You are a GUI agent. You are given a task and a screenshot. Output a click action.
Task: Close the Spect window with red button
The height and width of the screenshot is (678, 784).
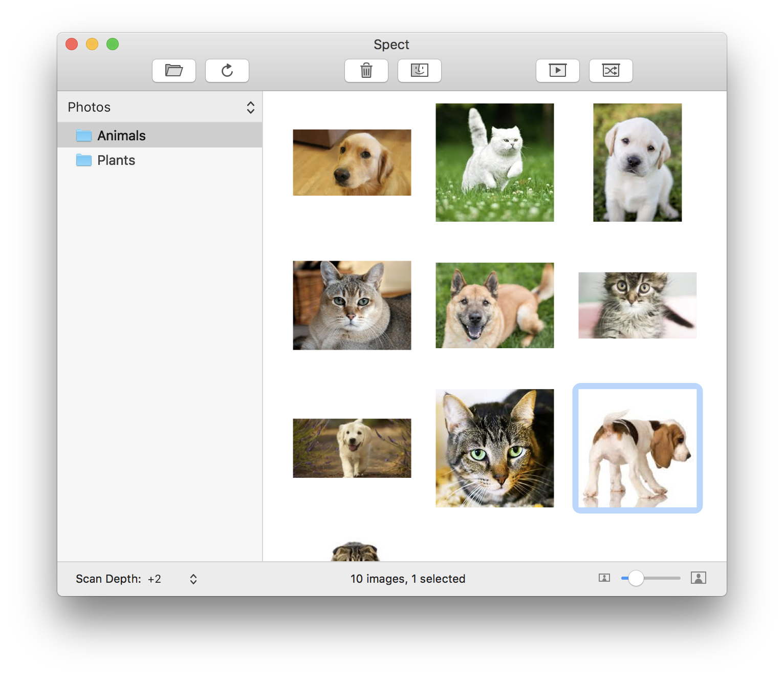(72, 44)
